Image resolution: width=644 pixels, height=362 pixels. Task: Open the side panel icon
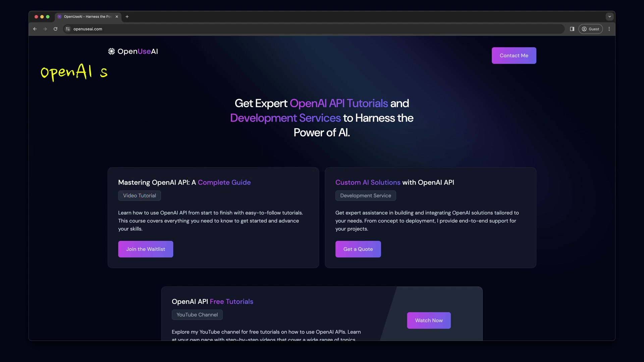coord(572,29)
